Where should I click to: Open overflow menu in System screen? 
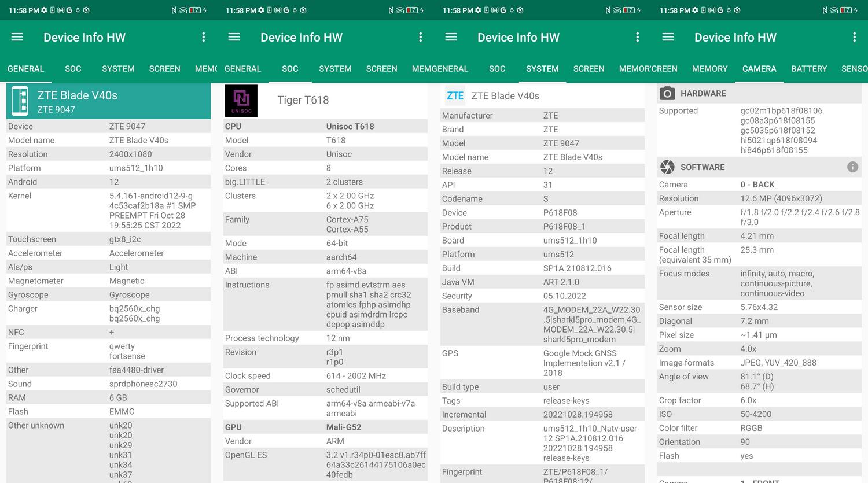tap(637, 37)
